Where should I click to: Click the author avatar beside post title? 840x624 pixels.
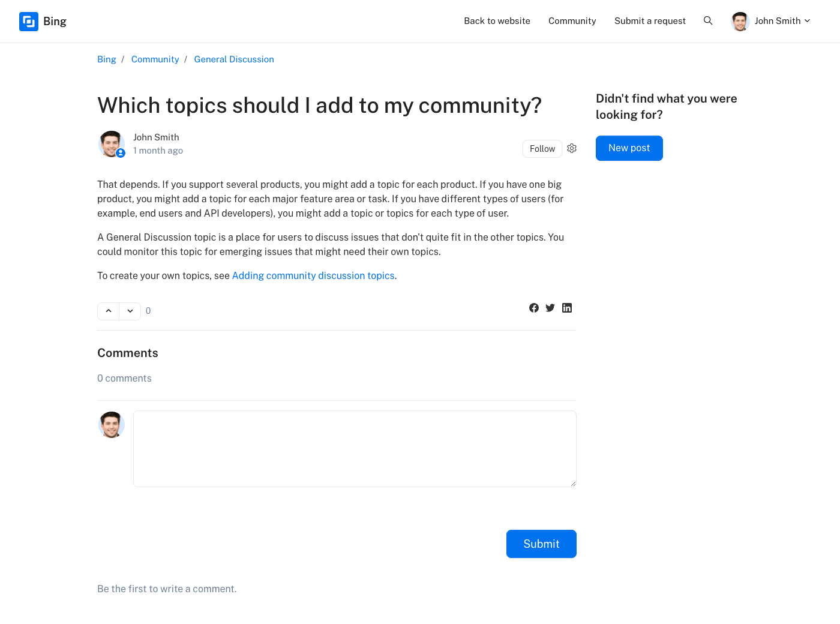point(112,144)
